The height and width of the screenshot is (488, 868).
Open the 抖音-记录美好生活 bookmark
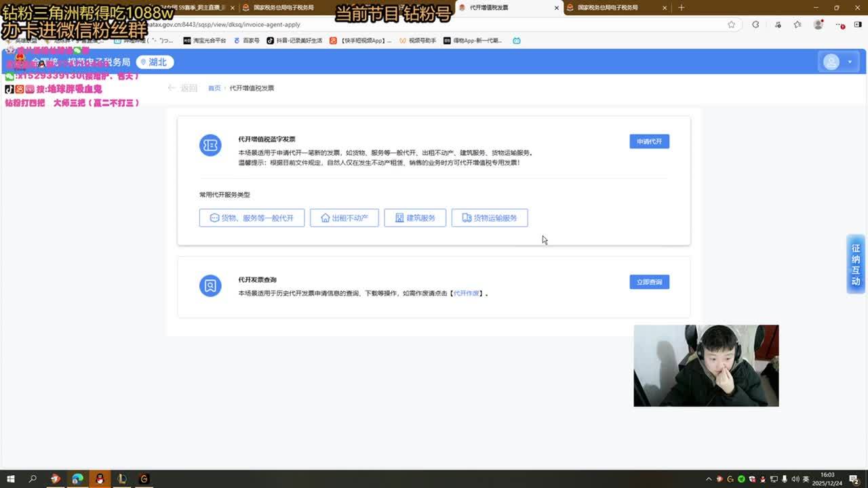point(294,41)
